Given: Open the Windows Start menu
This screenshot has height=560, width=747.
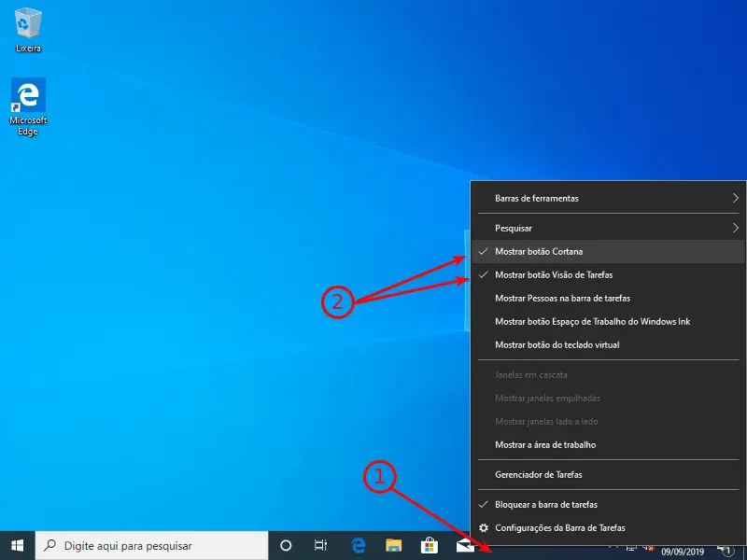Looking at the screenshot, I should [17, 546].
